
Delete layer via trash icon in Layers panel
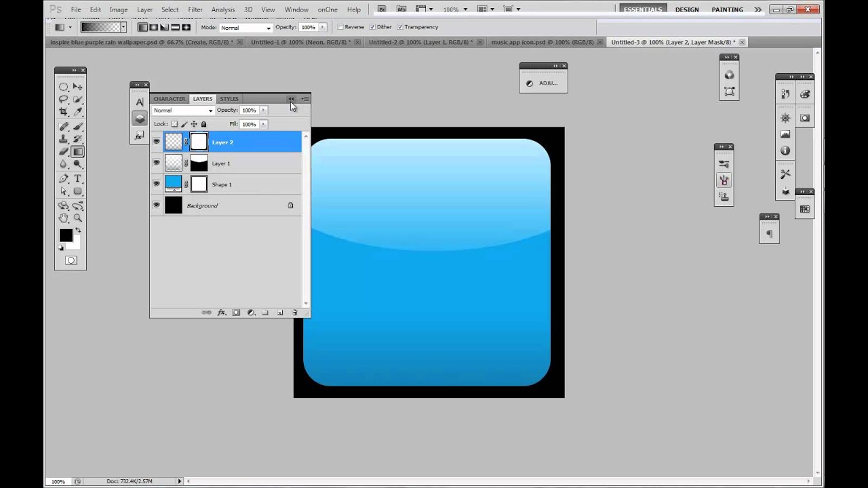point(294,312)
